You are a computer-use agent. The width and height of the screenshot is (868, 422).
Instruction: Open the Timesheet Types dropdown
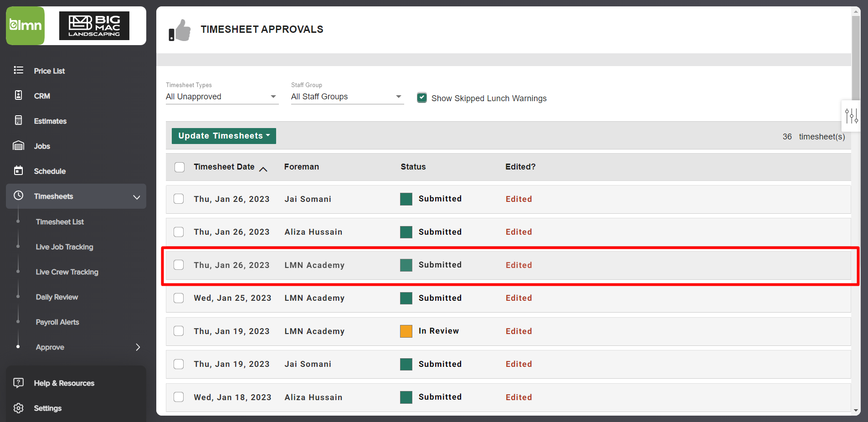[222, 96]
